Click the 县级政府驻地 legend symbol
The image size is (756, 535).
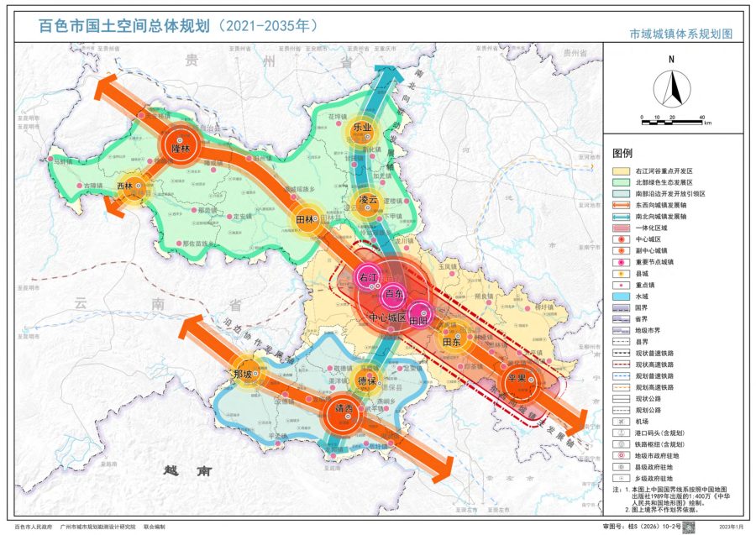pyautogui.click(x=621, y=467)
